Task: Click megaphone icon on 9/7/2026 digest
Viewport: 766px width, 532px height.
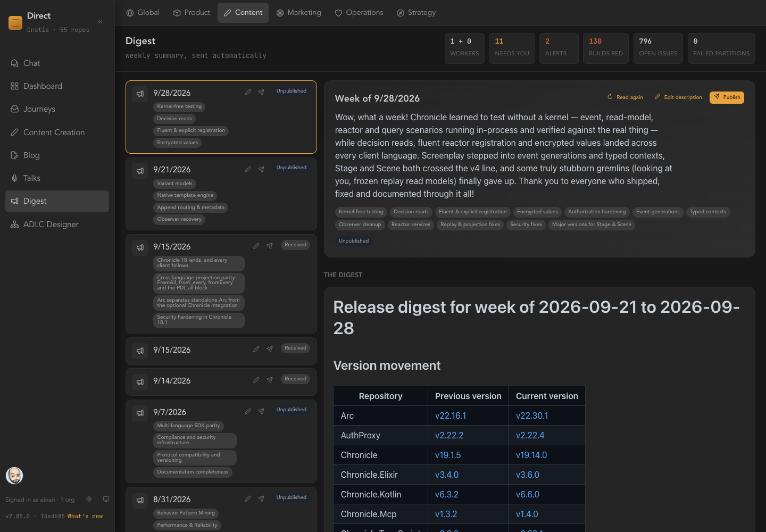Action: [140, 413]
